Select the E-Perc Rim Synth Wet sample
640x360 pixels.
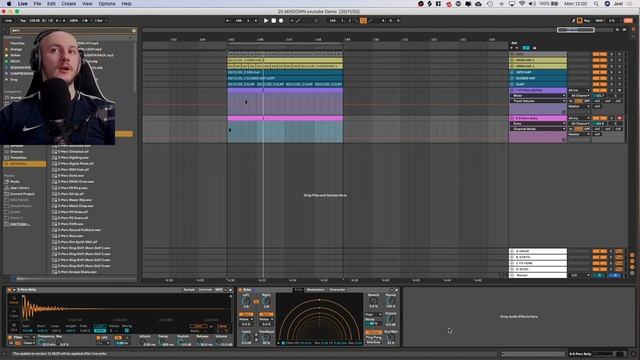click(78, 242)
